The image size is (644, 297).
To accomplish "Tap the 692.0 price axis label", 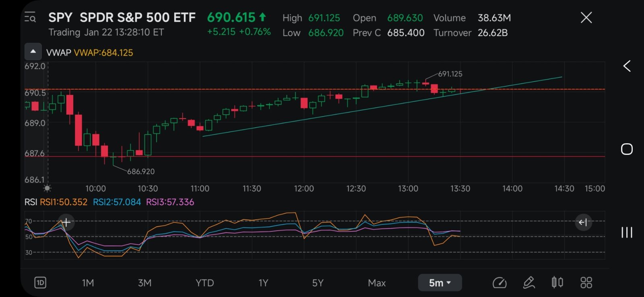I will 35,66.
